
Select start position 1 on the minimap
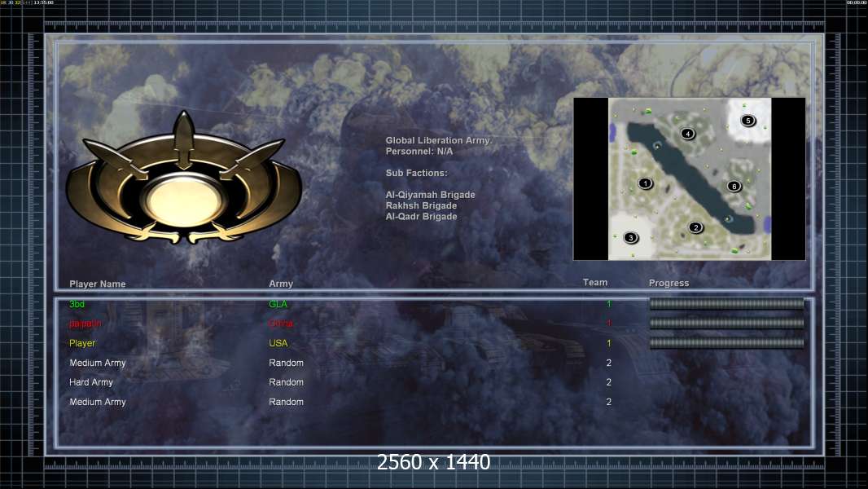point(645,183)
